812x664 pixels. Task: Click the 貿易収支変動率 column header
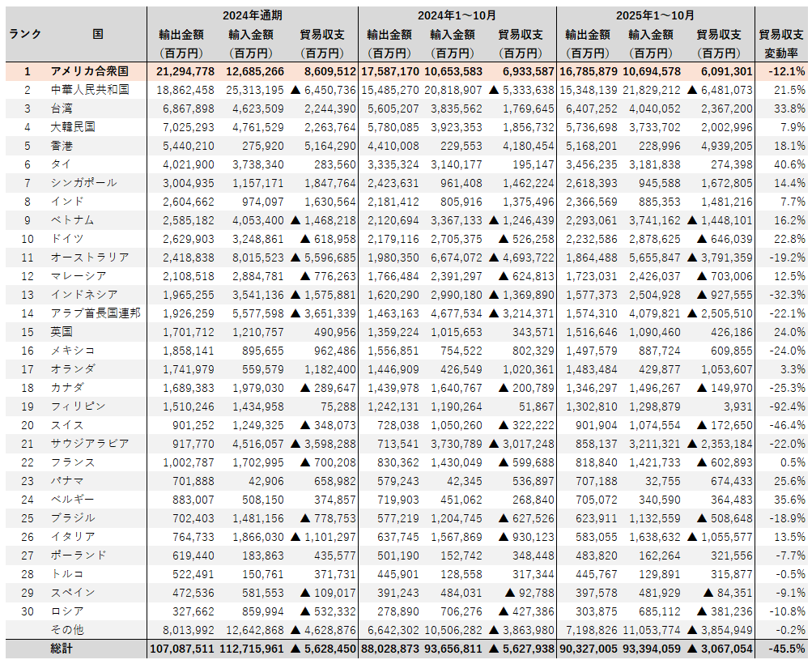[x=781, y=44]
